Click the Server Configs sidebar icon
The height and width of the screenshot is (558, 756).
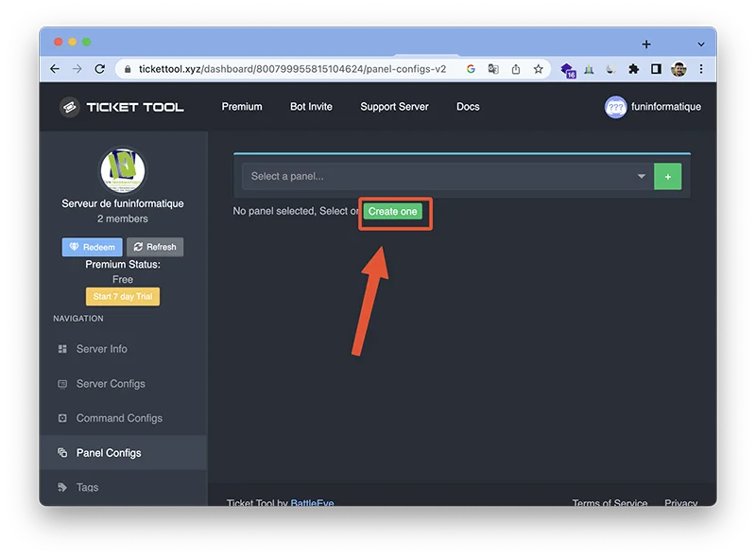(x=60, y=384)
